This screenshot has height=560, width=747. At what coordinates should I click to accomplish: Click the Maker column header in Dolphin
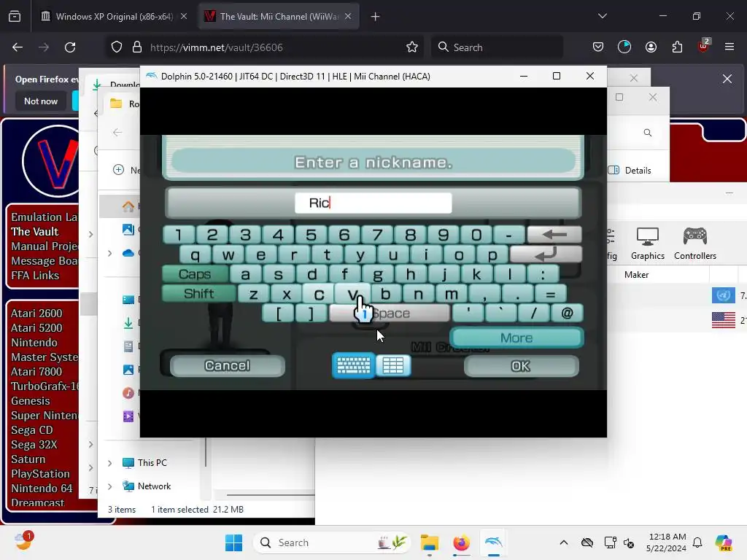click(636, 275)
